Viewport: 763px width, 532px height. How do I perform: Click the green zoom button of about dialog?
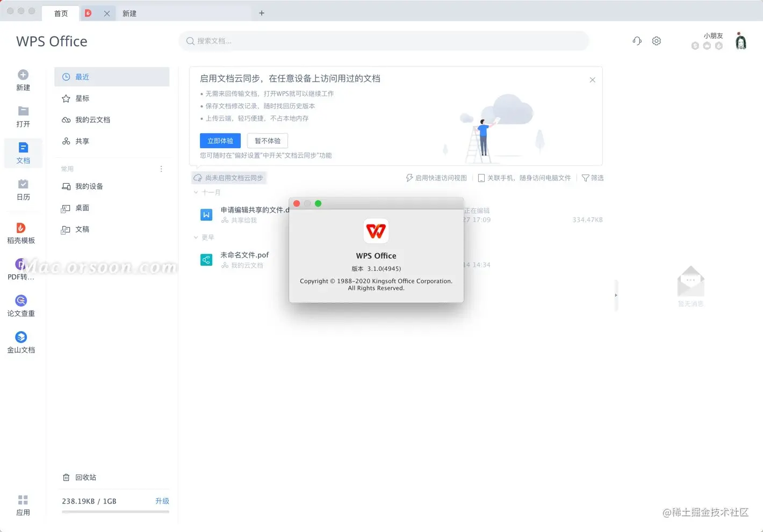coord(318,203)
